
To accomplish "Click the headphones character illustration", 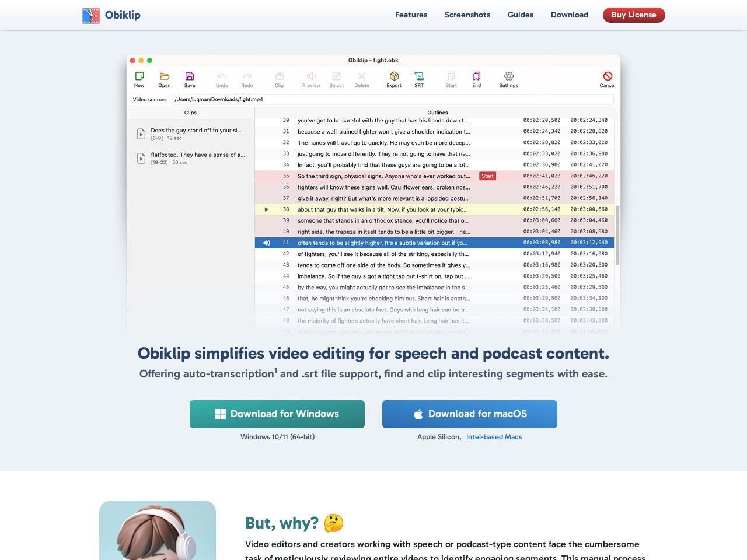I will tap(158, 530).
